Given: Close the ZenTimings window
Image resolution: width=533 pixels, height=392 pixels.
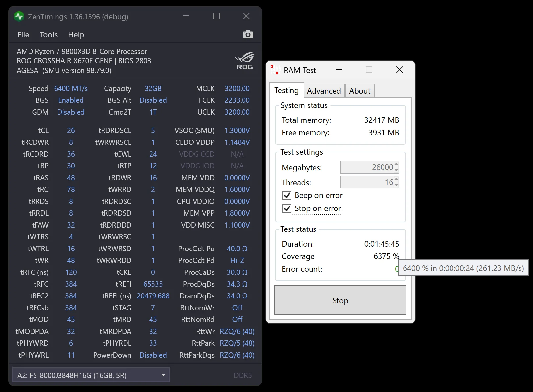Looking at the screenshot, I should (246, 16).
